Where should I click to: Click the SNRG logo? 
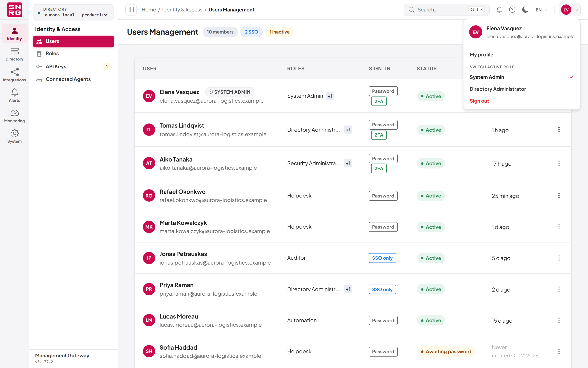coord(14,10)
